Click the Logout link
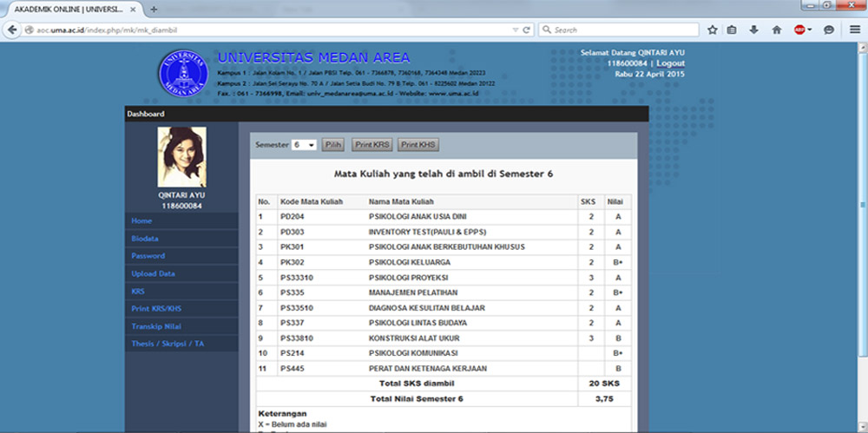 (670, 63)
